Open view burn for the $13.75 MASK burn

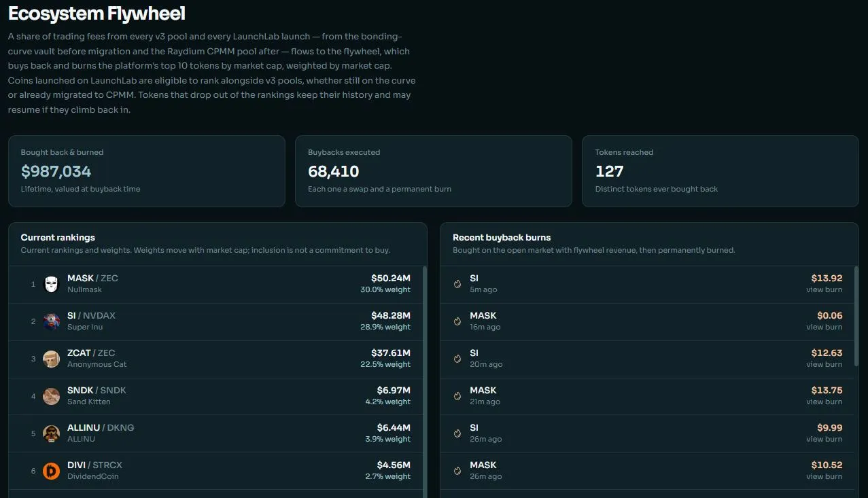pyautogui.click(x=824, y=402)
